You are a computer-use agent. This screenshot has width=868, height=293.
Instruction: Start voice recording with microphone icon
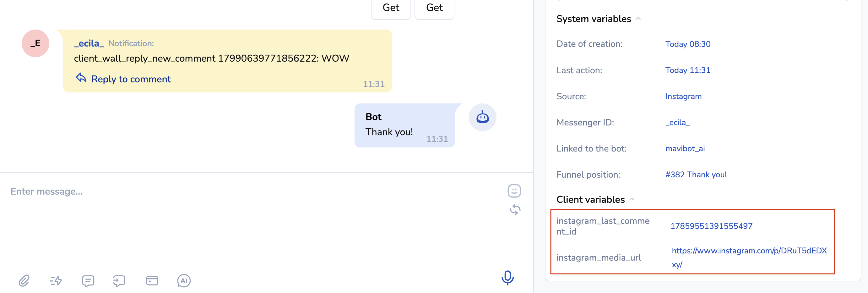point(507,278)
